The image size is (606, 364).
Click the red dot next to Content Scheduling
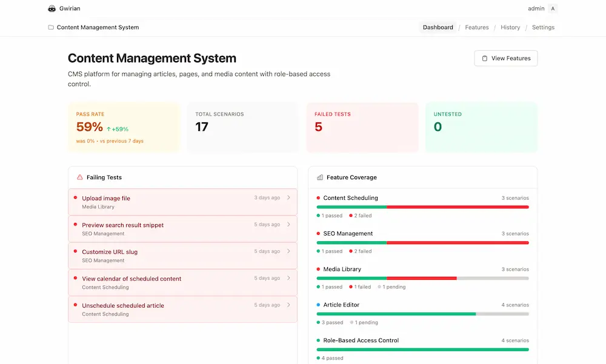coord(317,197)
